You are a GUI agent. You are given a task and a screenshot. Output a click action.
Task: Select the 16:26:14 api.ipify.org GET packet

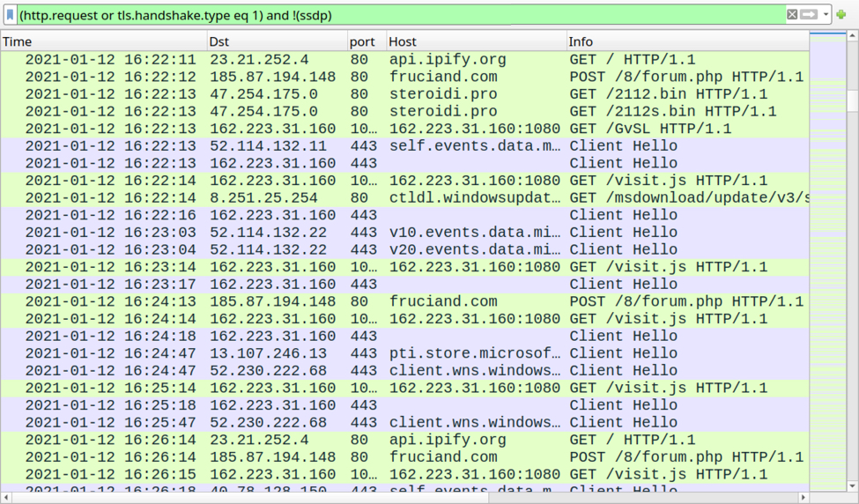pos(405,440)
